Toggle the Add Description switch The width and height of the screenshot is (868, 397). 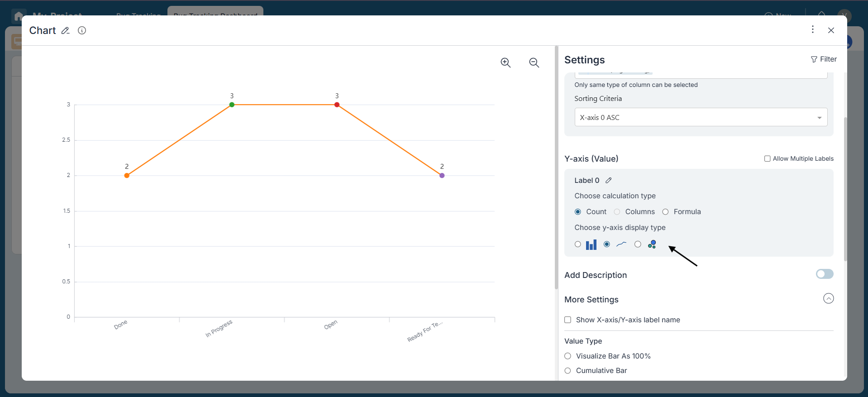point(825,274)
